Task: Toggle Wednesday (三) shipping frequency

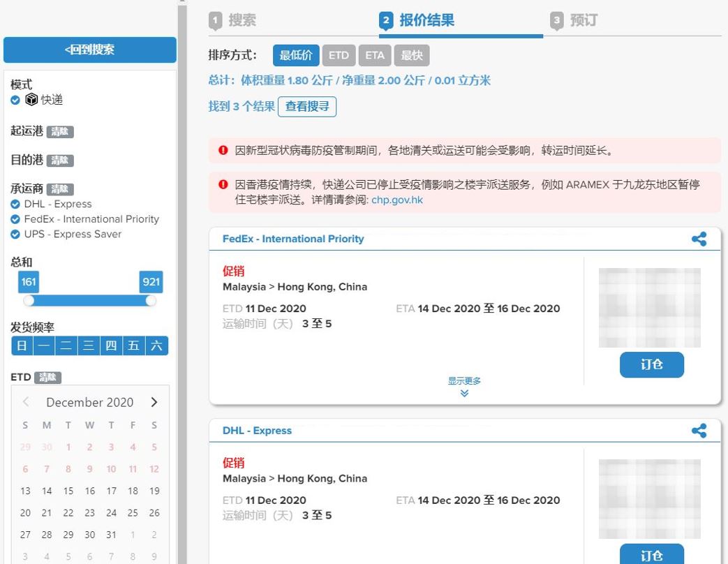Action: pos(88,346)
